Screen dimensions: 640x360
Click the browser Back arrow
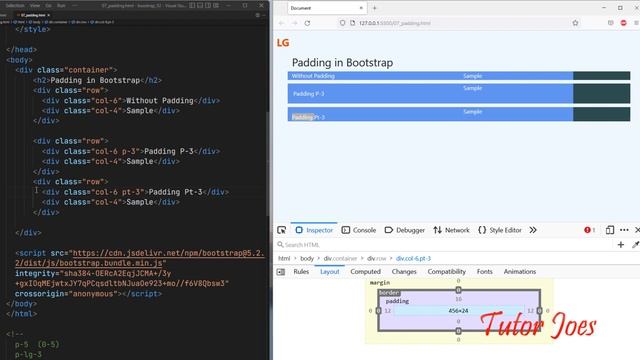[x=282, y=23]
